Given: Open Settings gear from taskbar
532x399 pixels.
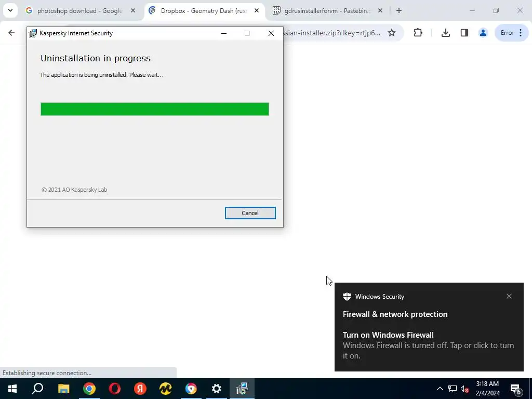Looking at the screenshot, I should point(217,389).
